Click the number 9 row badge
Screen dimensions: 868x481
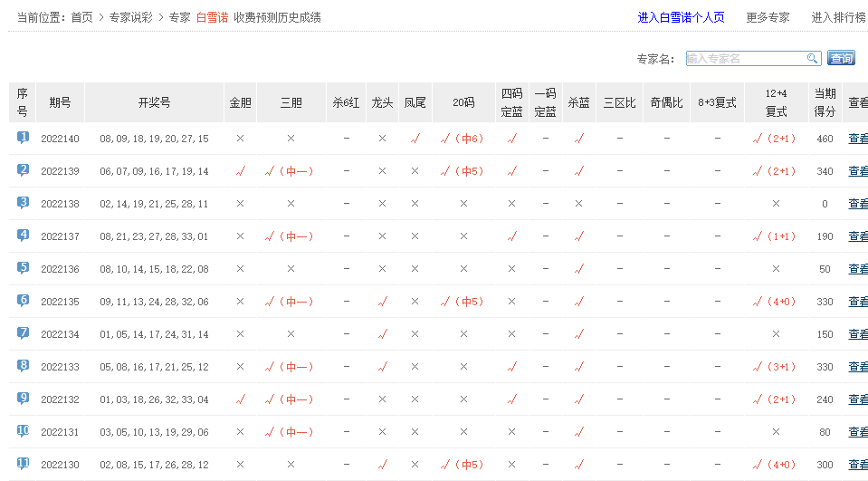click(23, 399)
